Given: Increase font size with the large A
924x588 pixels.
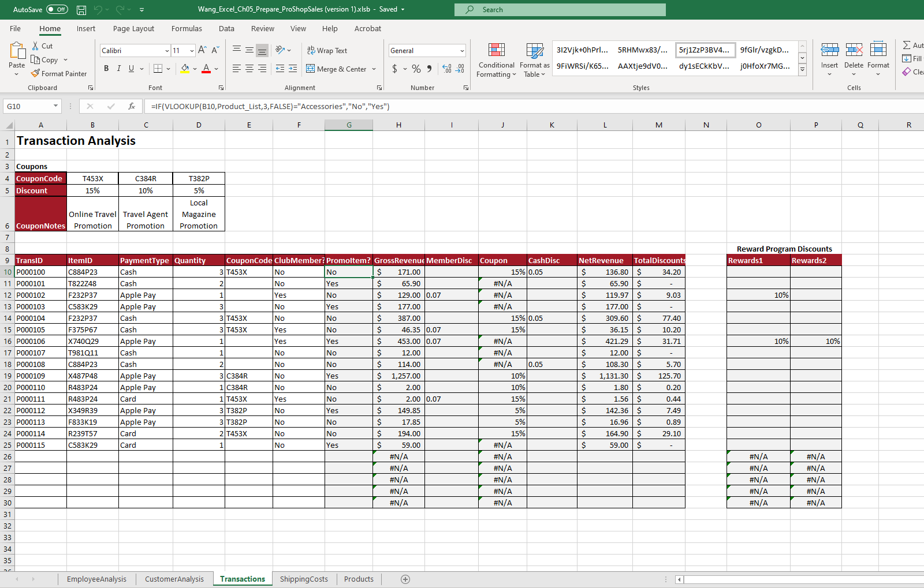Looking at the screenshot, I should pyautogui.click(x=202, y=50).
